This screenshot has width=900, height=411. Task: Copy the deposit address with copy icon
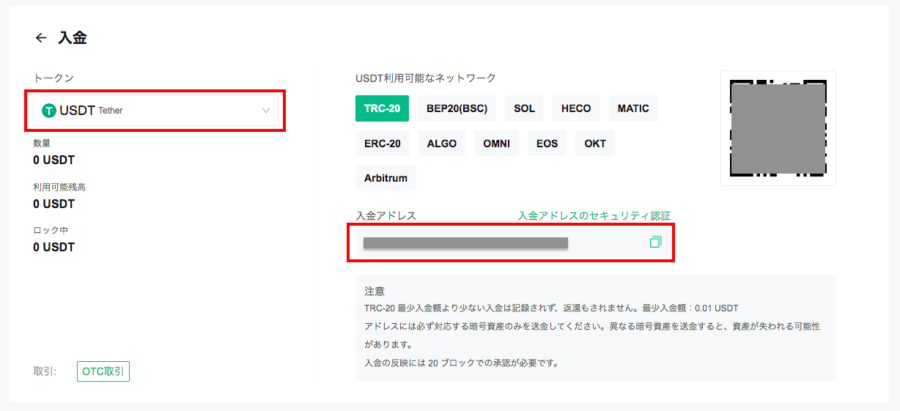coord(655,242)
